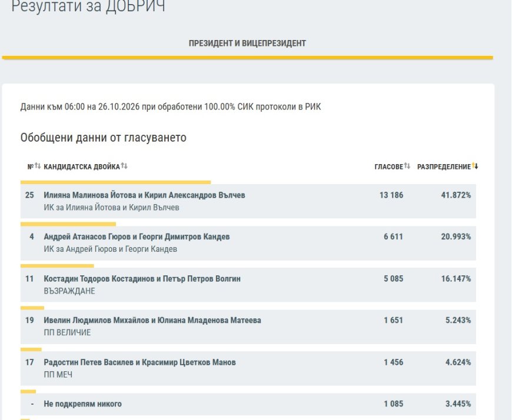Click the ГЛАСОВЕ column header label
Image resolution: width=512 pixels, height=420 pixels.
pyautogui.click(x=388, y=166)
